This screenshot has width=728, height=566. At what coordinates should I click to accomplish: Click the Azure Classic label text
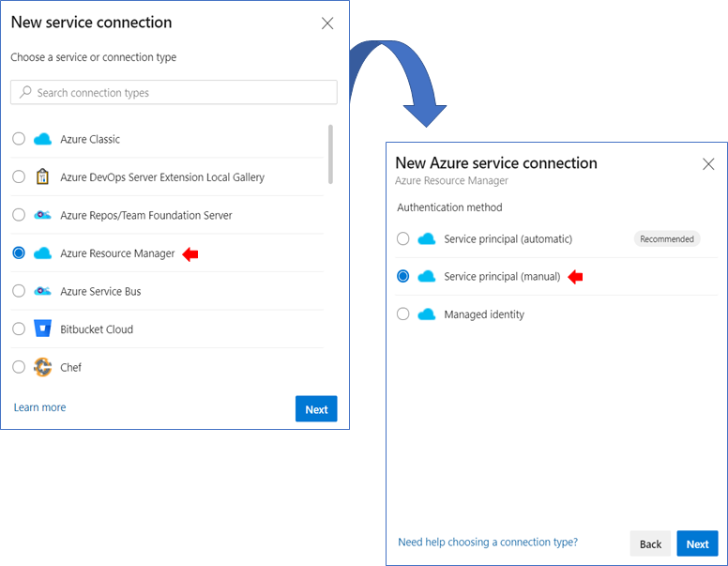click(x=90, y=139)
